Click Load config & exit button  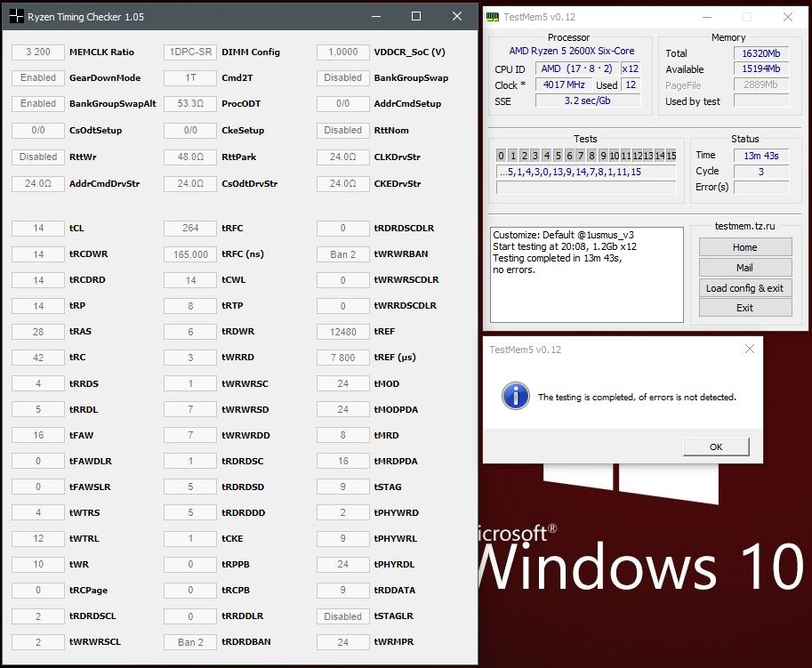(x=744, y=288)
